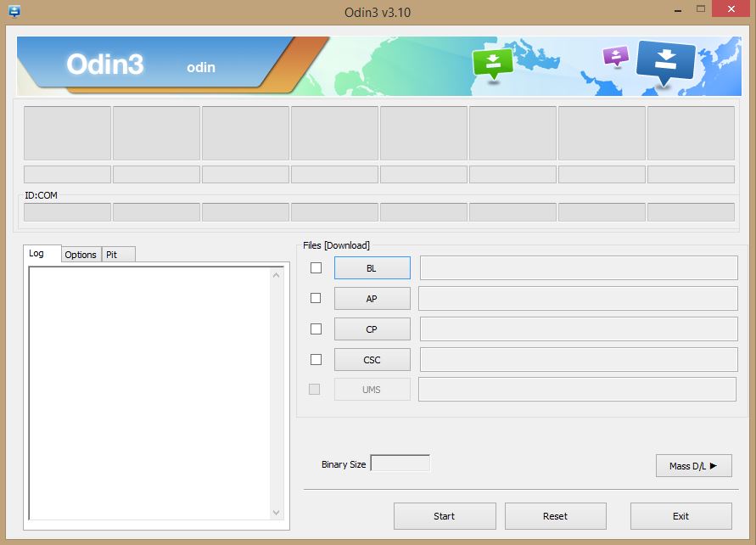Screen dimensions: 756x545
Task: Maximize the Odin3 window
Action: pos(701,9)
